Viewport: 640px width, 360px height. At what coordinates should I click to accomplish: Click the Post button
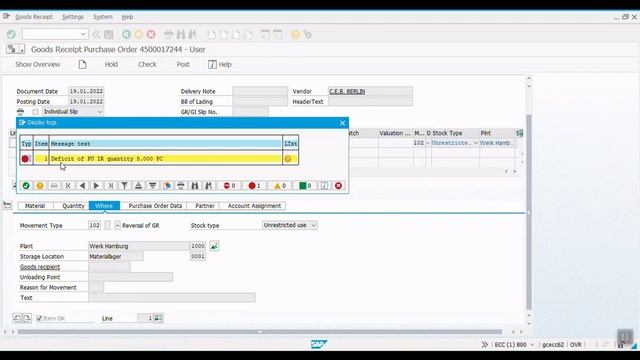tap(183, 64)
